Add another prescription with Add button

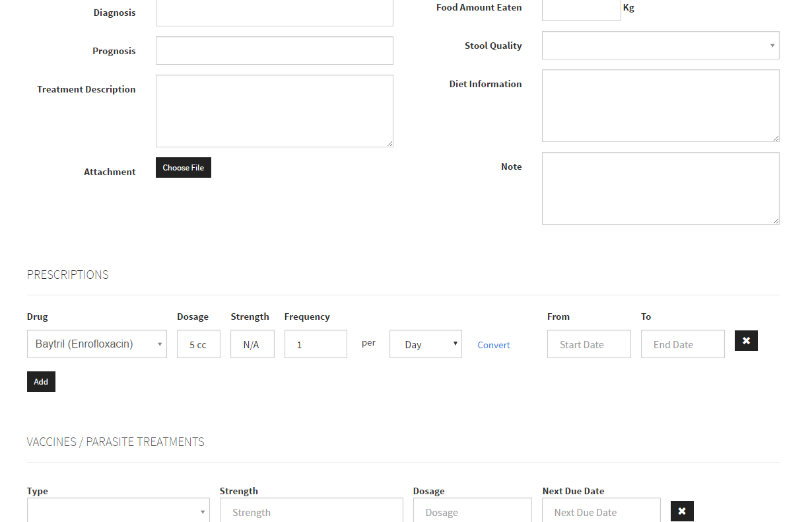(41, 382)
